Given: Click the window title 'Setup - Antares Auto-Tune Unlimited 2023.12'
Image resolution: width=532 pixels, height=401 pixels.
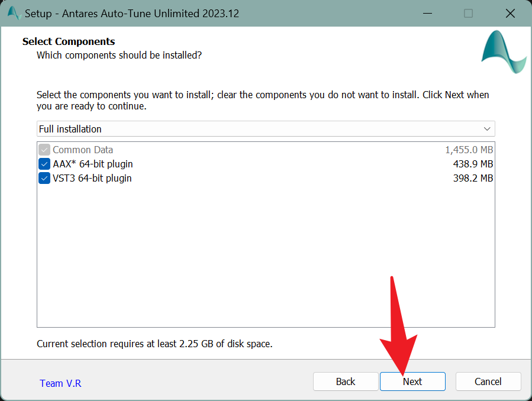Looking at the screenshot, I should (131, 14).
